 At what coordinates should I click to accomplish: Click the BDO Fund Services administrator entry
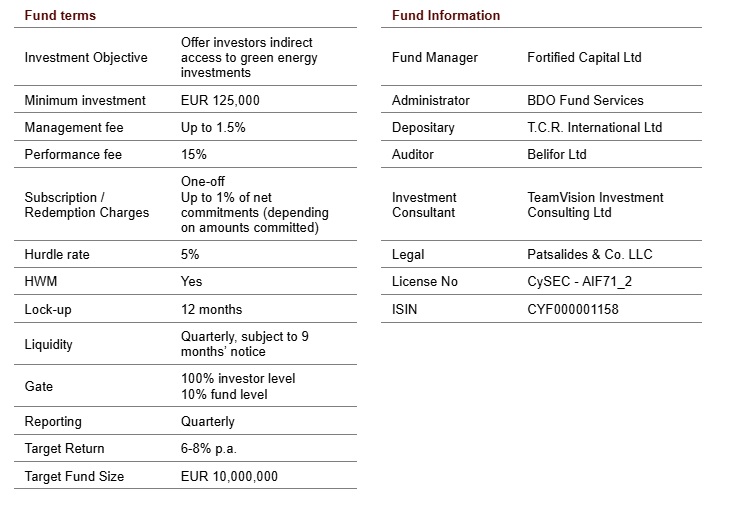585,100
